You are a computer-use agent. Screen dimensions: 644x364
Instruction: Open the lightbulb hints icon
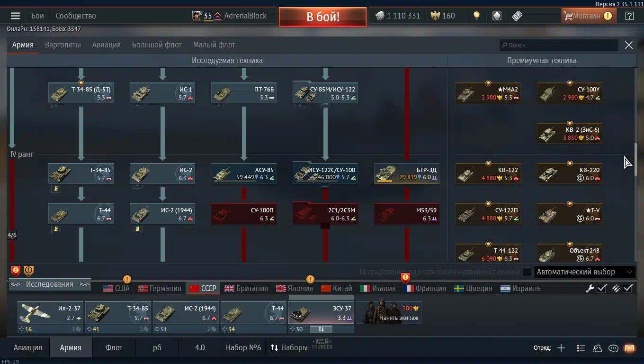[x=476, y=16]
